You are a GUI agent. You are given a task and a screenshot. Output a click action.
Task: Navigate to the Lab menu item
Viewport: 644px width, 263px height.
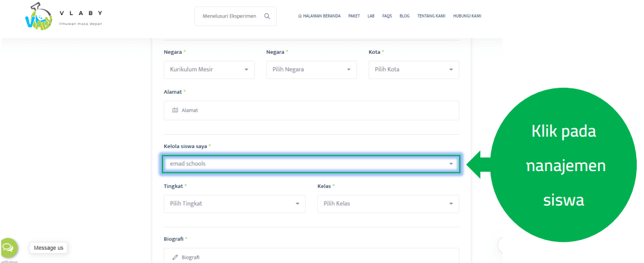371,16
